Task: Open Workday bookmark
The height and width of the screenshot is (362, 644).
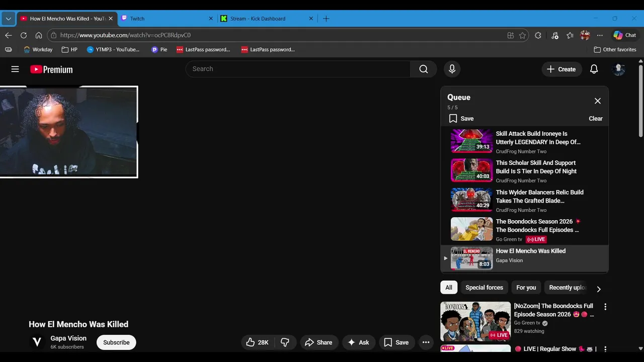Action: pos(38,50)
